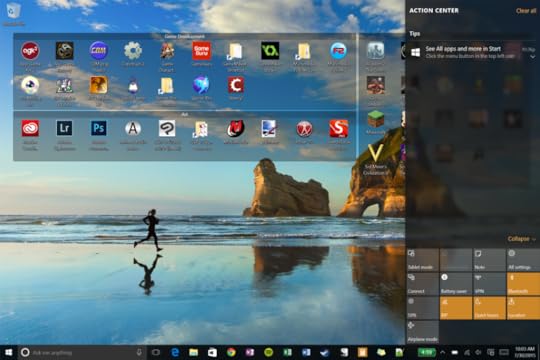540x360 pixels.
Task: Open the Connect quick action
Action: [422, 284]
